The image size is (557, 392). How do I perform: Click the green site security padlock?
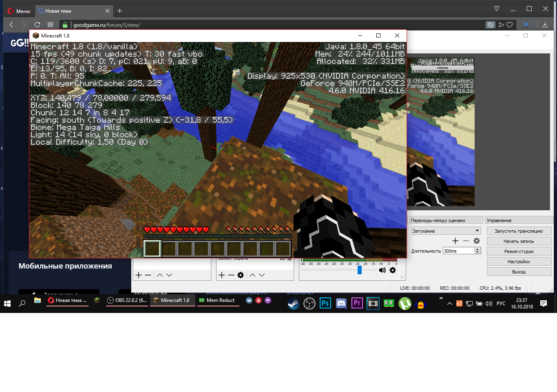point(65,25)
